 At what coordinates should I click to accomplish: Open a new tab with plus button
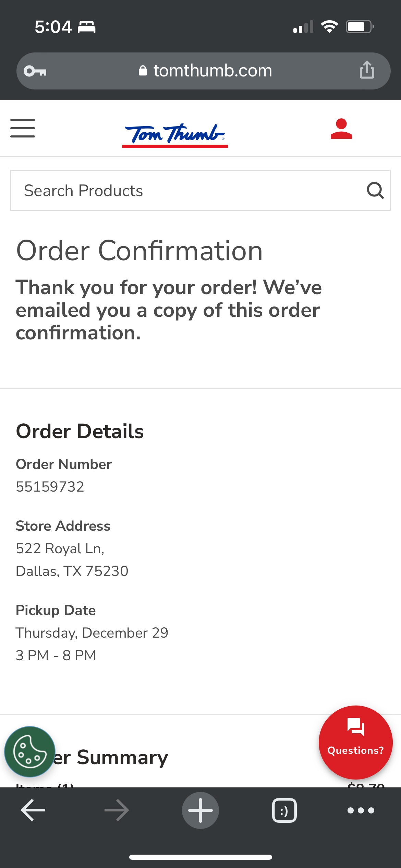point(200,810)
